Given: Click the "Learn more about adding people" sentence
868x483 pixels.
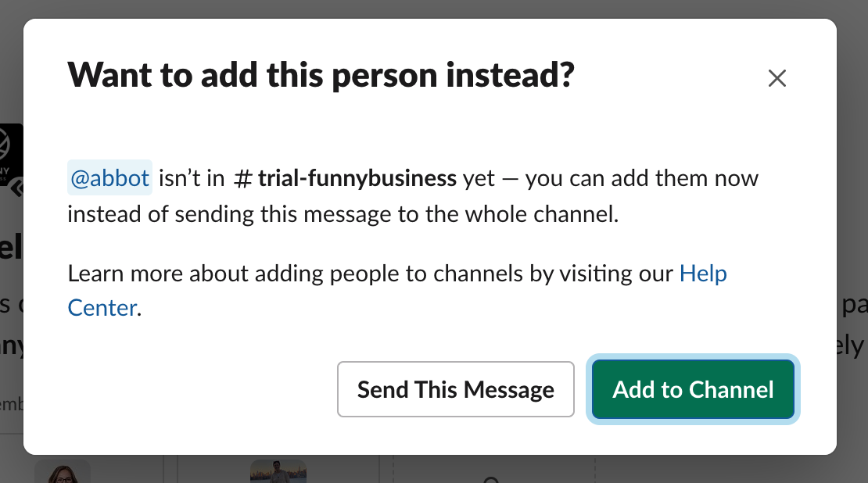Looking at the screenshot, I should (369, 274).
